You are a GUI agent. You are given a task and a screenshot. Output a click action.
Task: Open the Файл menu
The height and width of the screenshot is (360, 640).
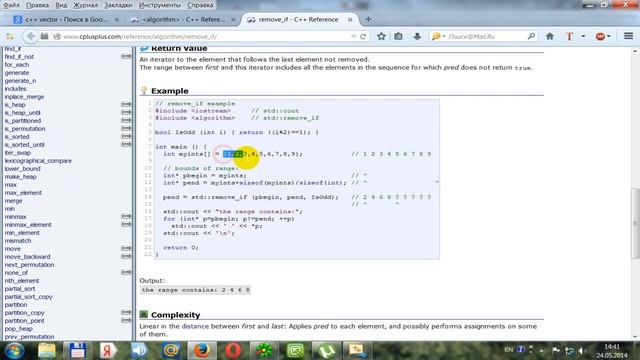click(x=11, y=5)
